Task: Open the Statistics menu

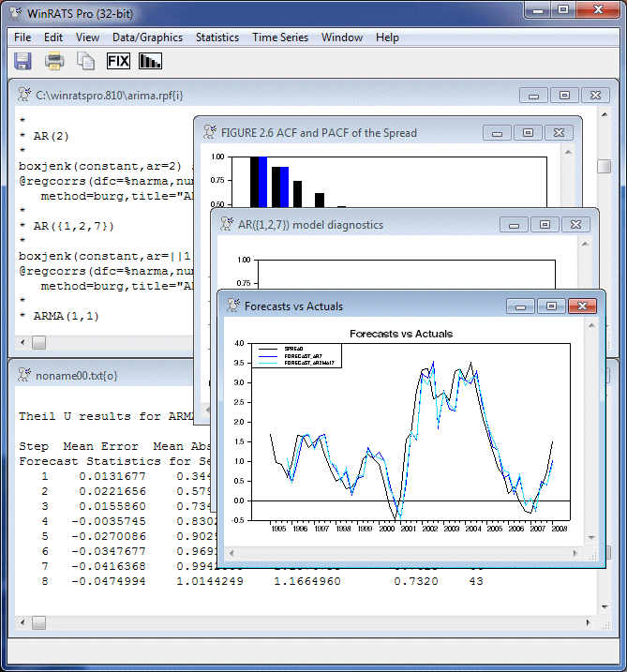Action: [x=216, y=37]
